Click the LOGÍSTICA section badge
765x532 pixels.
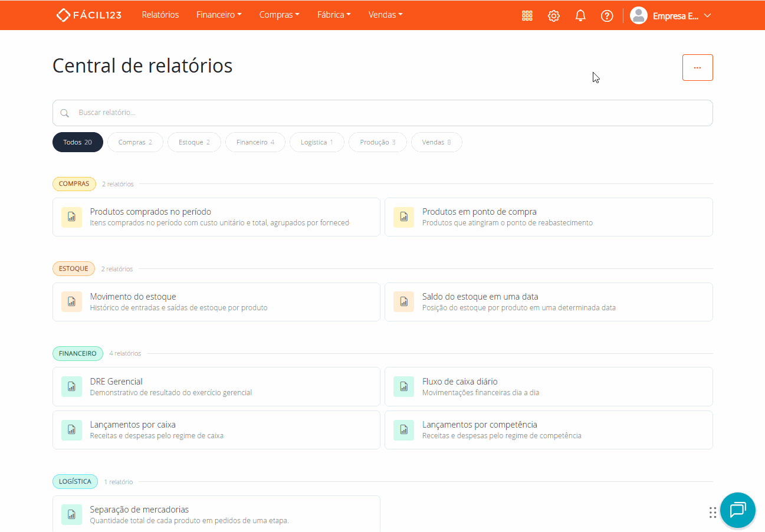[75, 481]
